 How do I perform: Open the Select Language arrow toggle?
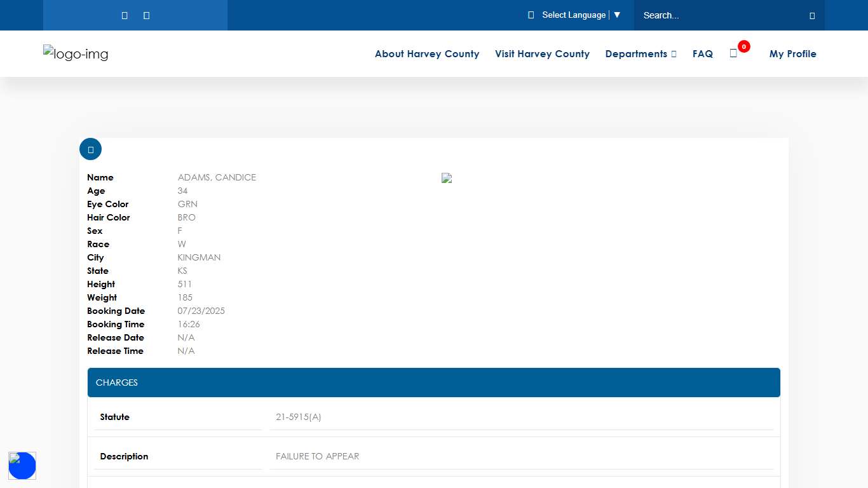pos(617,15)
